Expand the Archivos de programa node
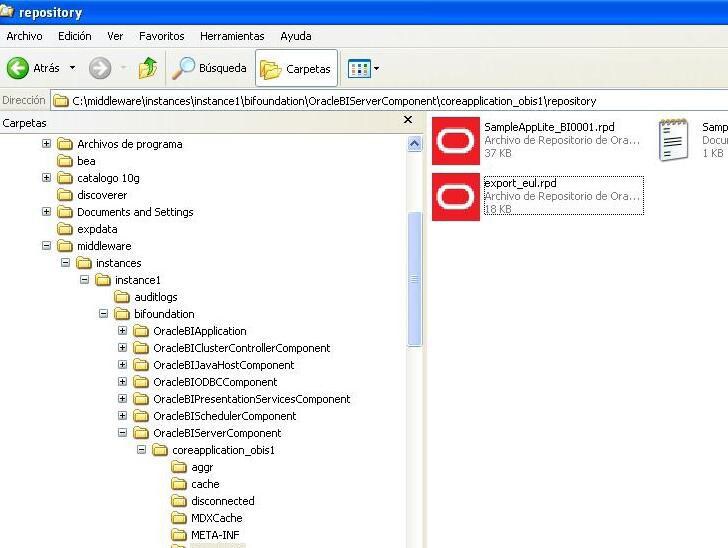 46,144
